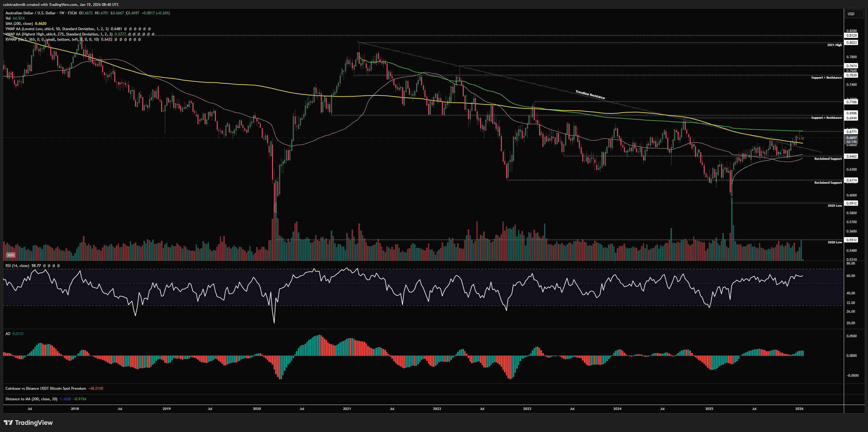Click the 0.5512 price label on axis
This screenshot has width=868, height=432.
(x=852, y=240)
